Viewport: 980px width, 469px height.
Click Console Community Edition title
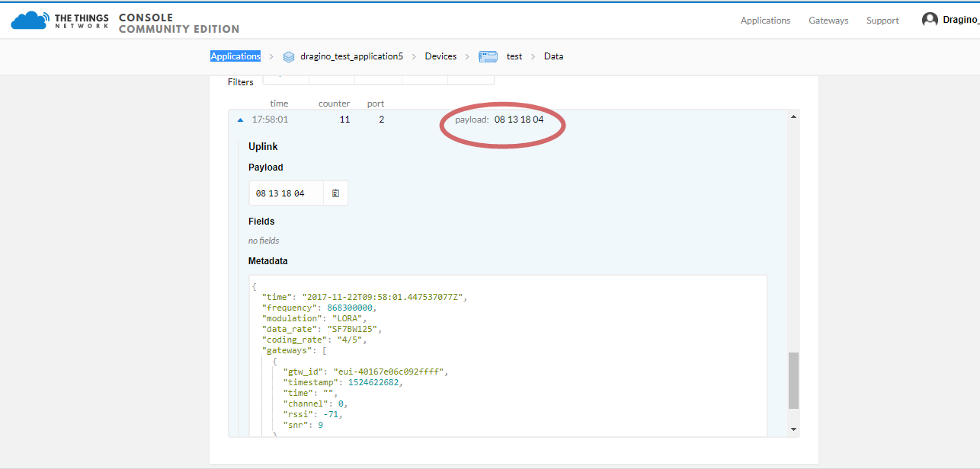[179, 24]
